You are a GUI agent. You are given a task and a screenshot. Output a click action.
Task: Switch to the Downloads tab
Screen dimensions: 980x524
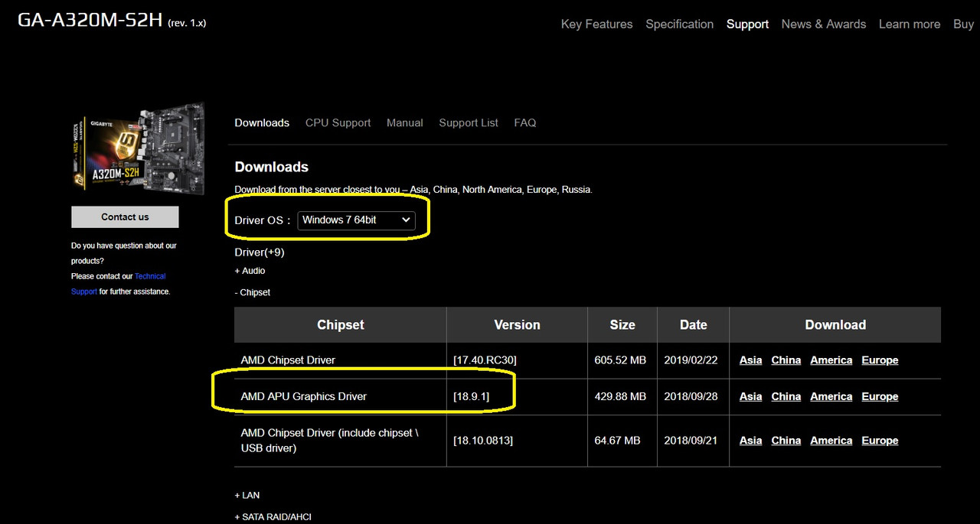(x=262, y=122)
